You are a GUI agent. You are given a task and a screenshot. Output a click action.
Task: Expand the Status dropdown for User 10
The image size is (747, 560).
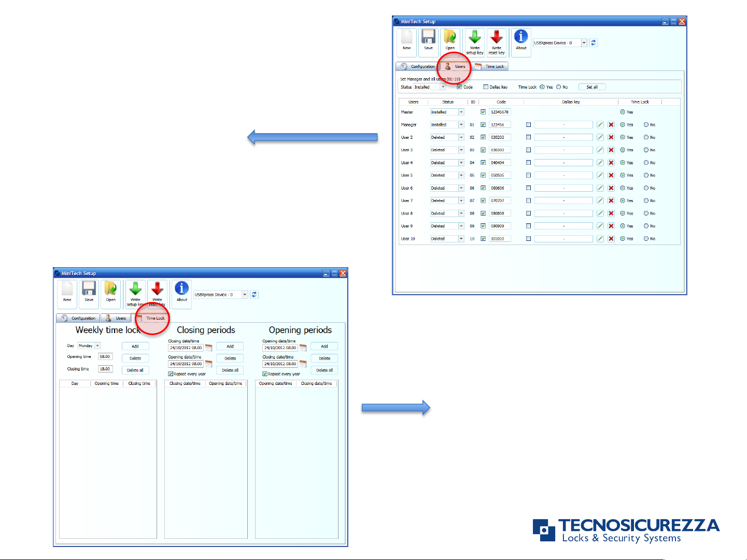click(461, 239)
